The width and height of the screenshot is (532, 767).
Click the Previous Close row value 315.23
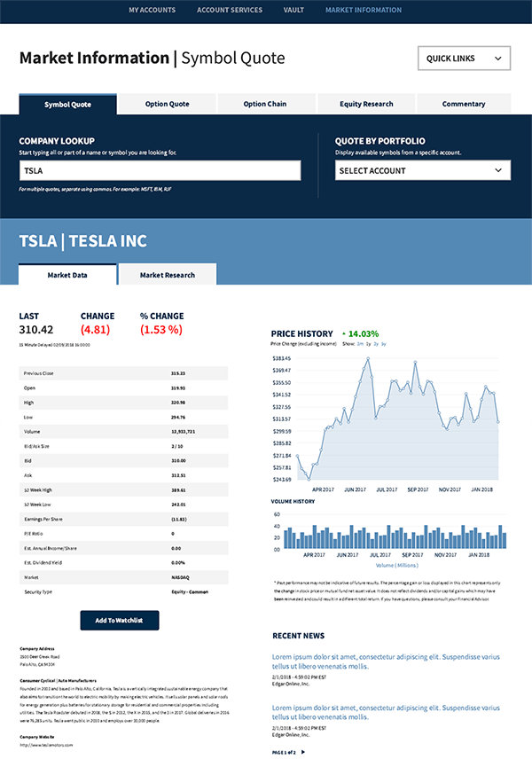[x=178, y=373]
